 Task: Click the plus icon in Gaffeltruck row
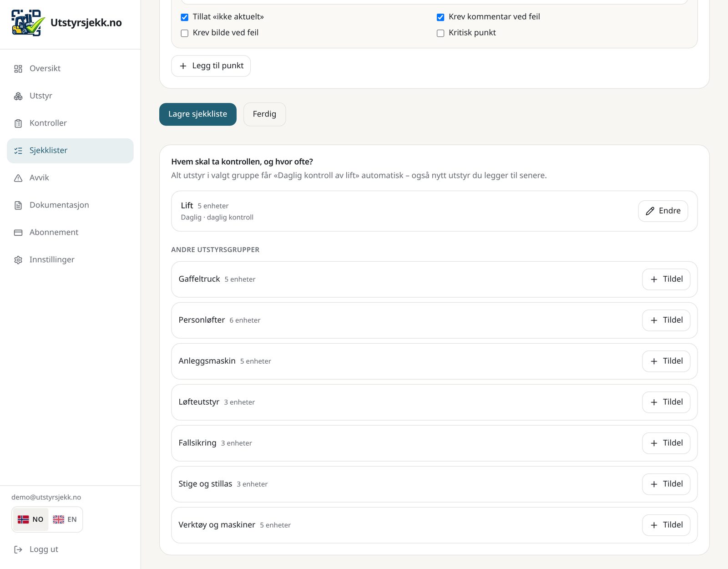654,279
